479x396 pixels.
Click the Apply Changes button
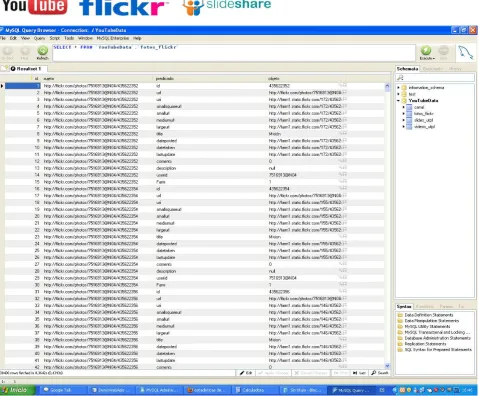click(273, 373)
